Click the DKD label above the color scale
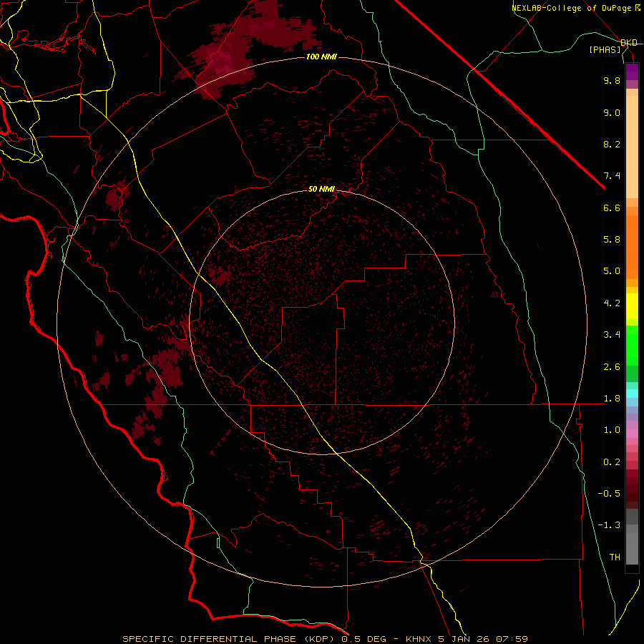The image size is (644, 644). [629, 43]
